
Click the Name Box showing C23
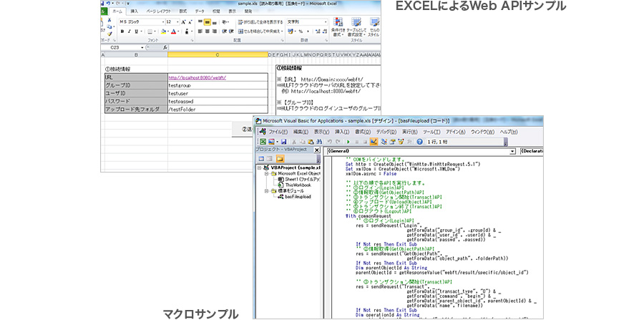[114, 48]
